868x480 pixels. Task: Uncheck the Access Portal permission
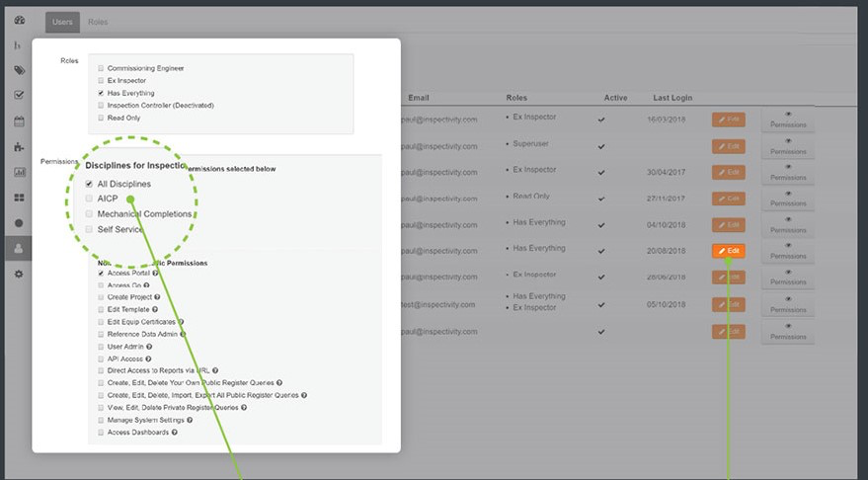(101, 273)
